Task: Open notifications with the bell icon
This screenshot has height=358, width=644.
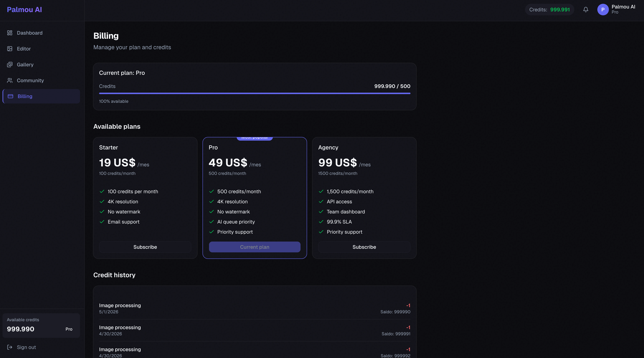Action: pyautogui.click(x=586, y=10)
